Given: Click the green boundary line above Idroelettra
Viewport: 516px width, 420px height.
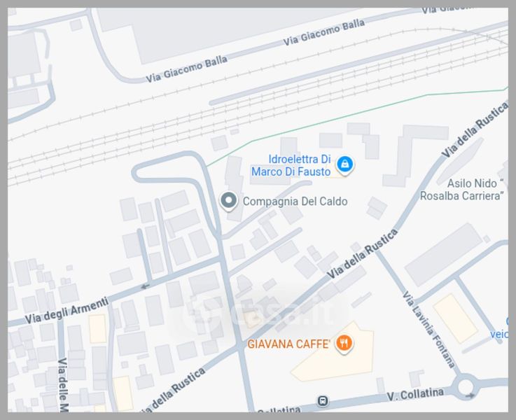Looking at the screenshot, I should (x=339, y=118).
